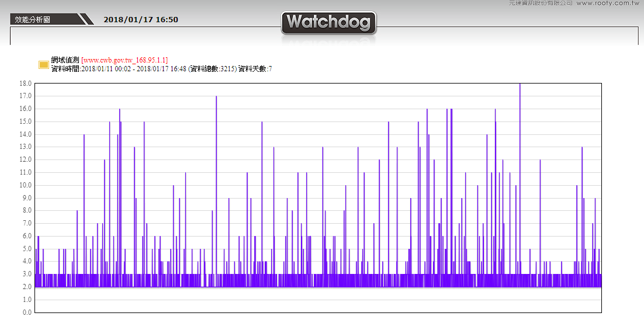Screen dimensions: 644x323
Task: Click the 網域偵測 legend text
Action: [x=65, y=60]
